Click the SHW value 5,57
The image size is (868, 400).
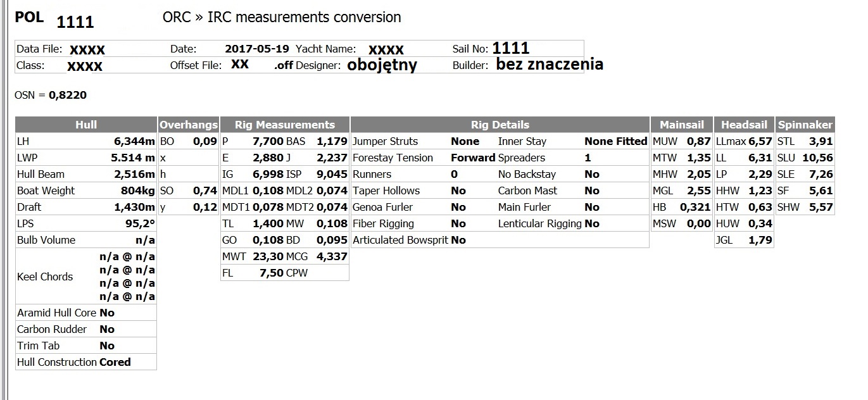[x=821, y=207]
